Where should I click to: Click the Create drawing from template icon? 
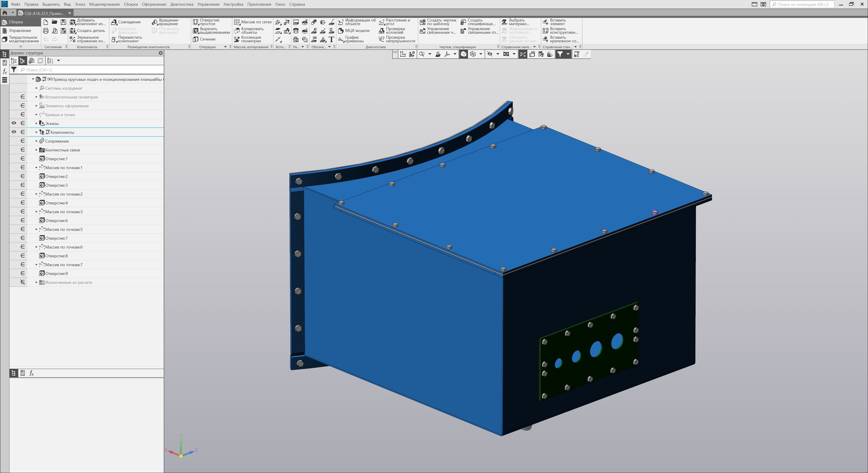[423, 22]
